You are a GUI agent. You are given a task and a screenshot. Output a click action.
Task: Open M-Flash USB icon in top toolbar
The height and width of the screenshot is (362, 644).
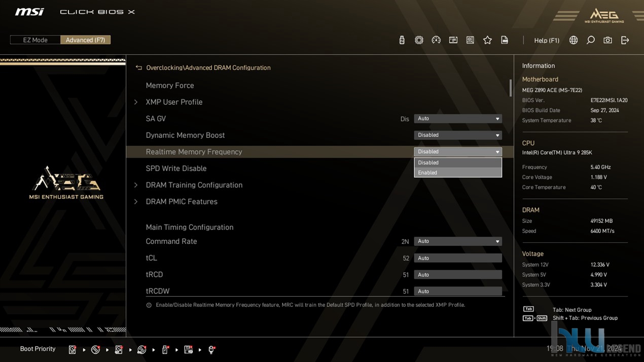click(x=402, y=40)
